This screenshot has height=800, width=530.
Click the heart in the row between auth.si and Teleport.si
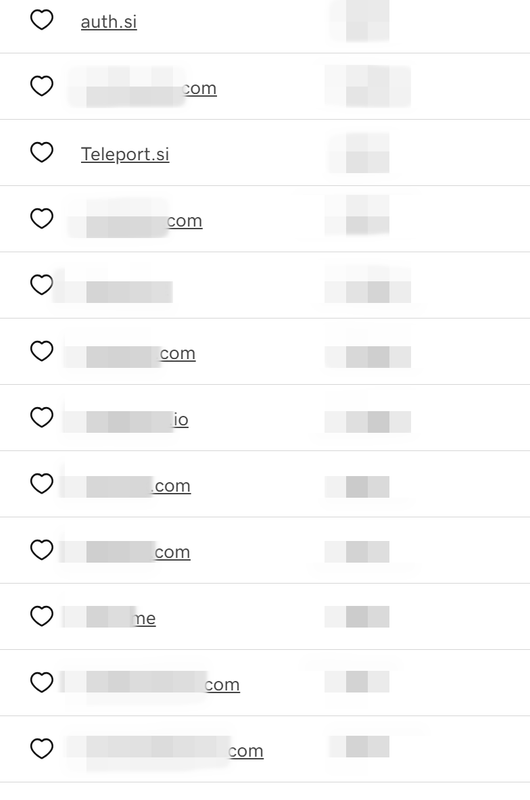click(x=42, y=86)
